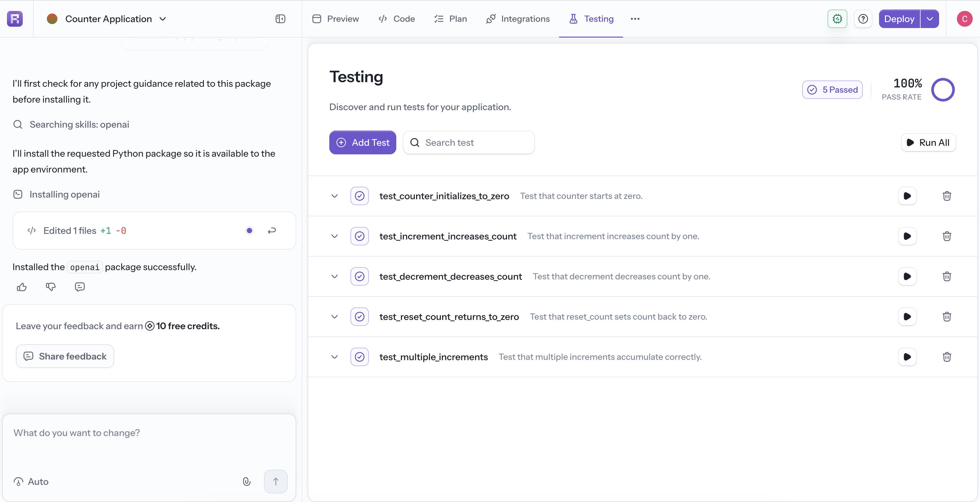Toggle the sidebar panel layout icon
The width and height of the screenshot is (980, 502).
(280, 18)
